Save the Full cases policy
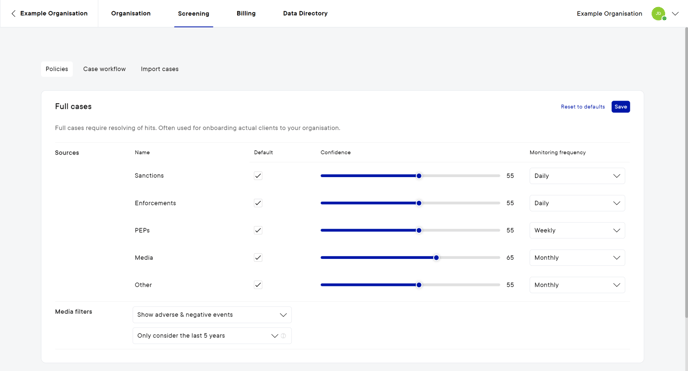This screenshot has width=688, height=371. [x=621, y=107]
